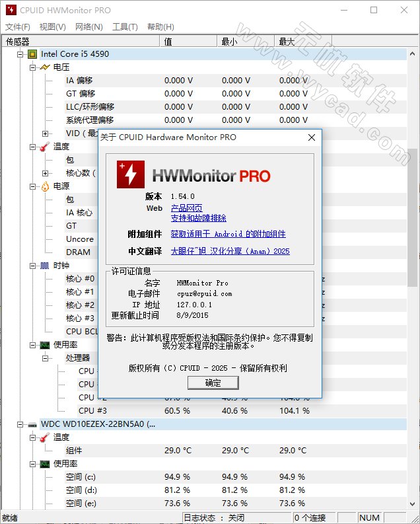Collapse the 处理器 utilization node
This screenshot has width=420, height=524.
(45, 359)
